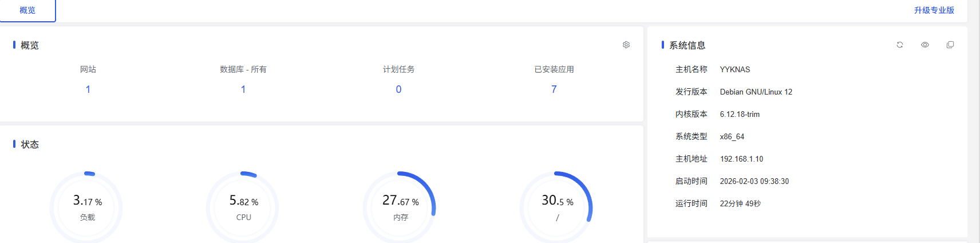This screenshot has width=980, height=243.
Task: Refresh the 系统信息 panel
Action: coord(900,45)
